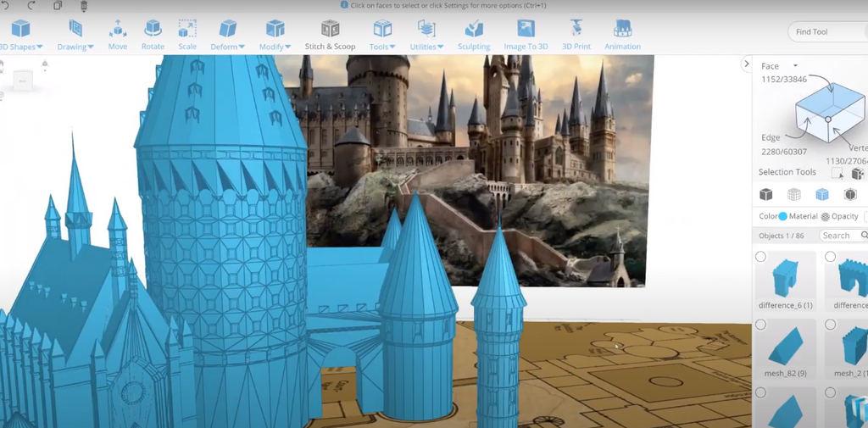The height and width of the screenshot is (428, 868).
Task: Click the info icon in hint bar
Action: (x=344, y=5)
